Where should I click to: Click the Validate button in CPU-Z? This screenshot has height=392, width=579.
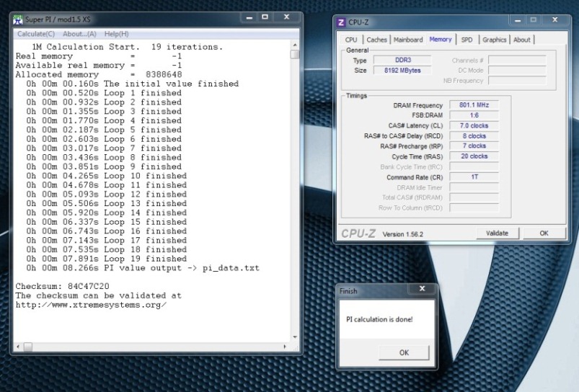coord(497,233)
